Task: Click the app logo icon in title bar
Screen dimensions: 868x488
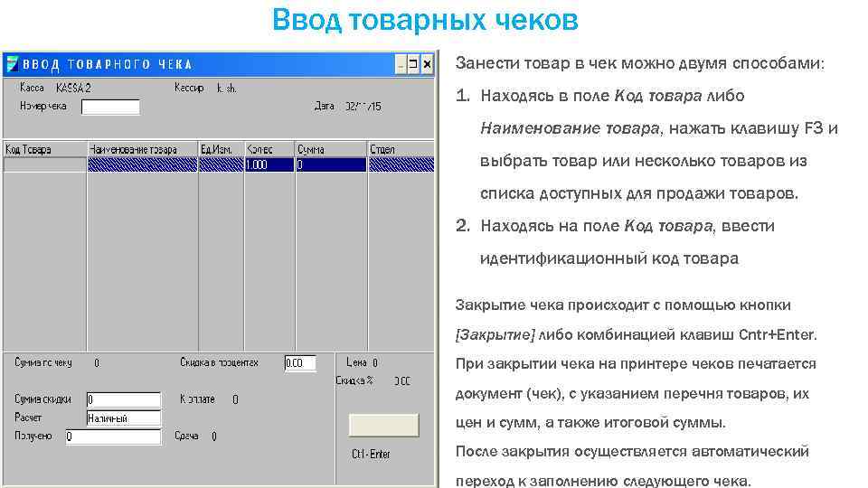Action: pos(12,64)
